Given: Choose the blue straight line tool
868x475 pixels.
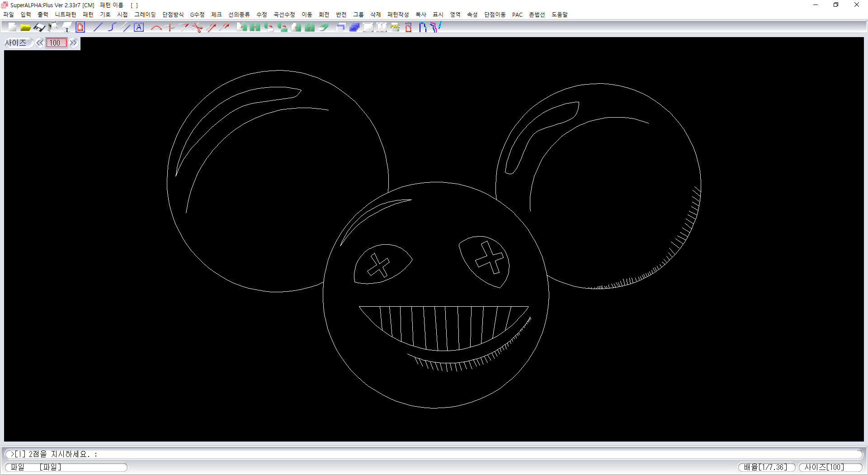Looking at the screenshot, I should (98, 28).
